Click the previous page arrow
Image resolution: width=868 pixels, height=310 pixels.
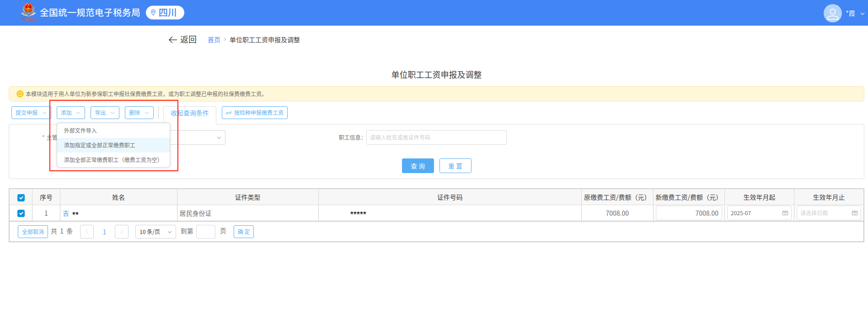coord(87,232)
